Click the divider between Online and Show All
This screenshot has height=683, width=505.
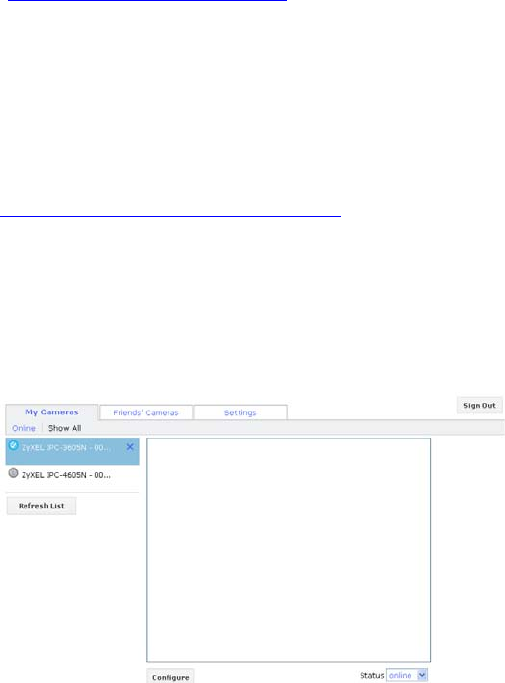[x=42, y=428]
